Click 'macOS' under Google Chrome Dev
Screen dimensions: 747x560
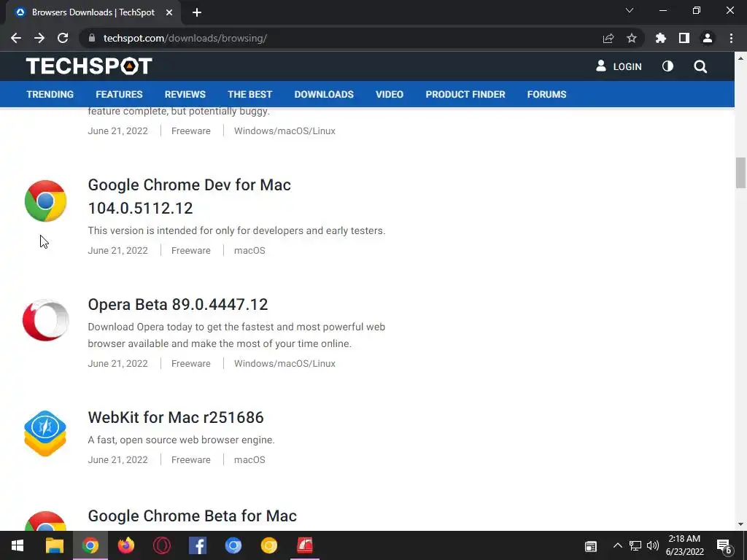point(249,251)
